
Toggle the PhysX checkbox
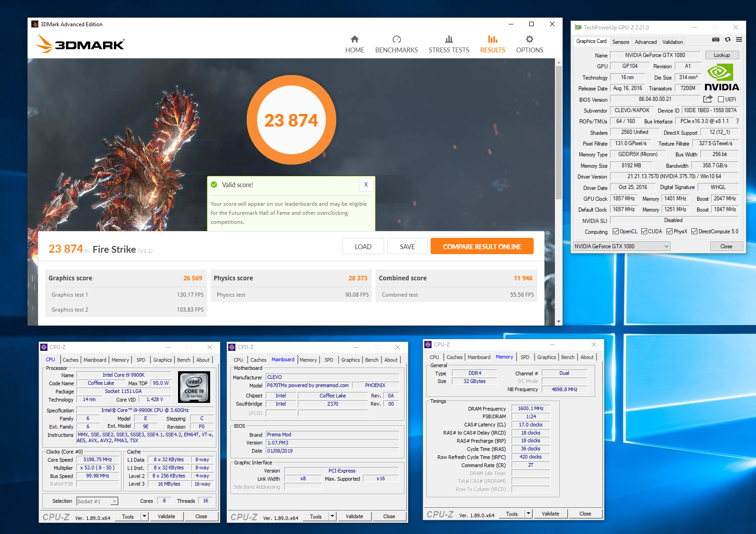[669, 232]
